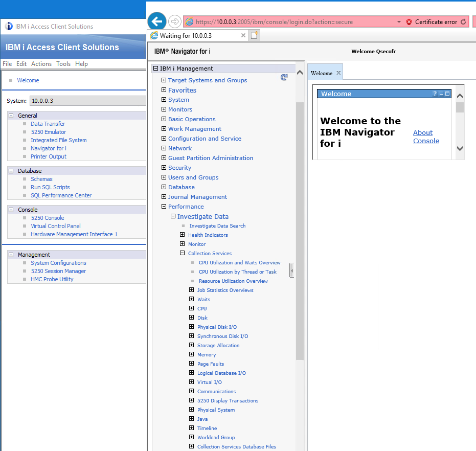Click the navigation tree scrollbar thumb
The height and width of the screenshot is (451, 476).
pos(300,231)
